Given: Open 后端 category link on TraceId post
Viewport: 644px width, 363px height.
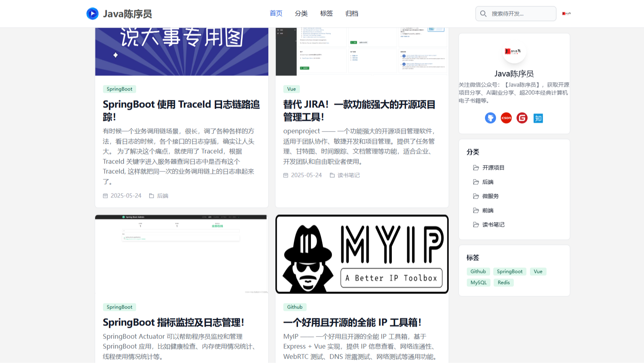Looking at the screenshot, I should [x=163, y=196].
